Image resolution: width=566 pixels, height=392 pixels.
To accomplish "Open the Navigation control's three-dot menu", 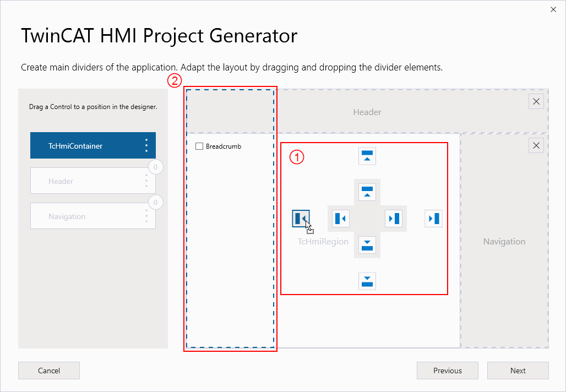I will pos(146,216).
